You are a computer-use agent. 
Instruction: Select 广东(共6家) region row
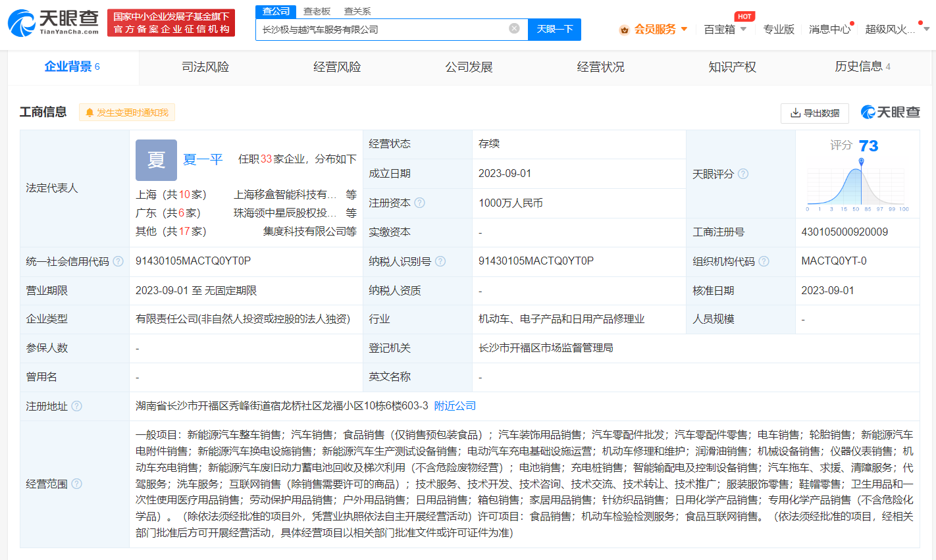click(169, 213)
